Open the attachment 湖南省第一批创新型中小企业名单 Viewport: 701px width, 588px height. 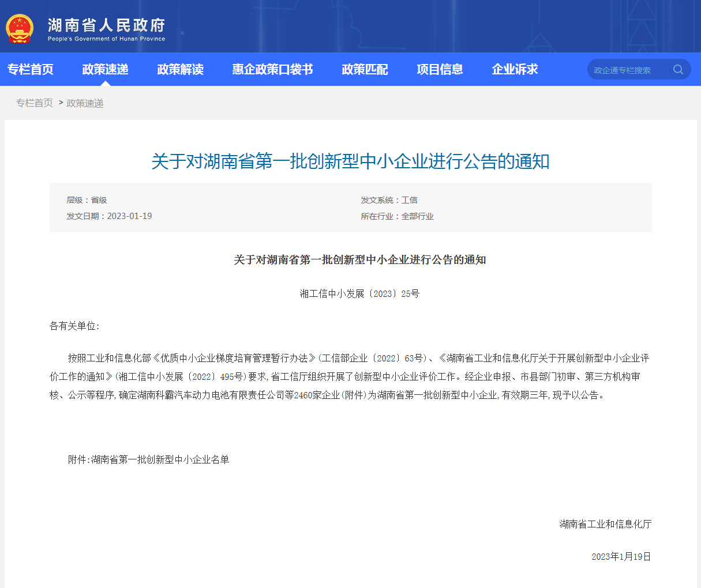pyautogui.click(x=160, y=459)
